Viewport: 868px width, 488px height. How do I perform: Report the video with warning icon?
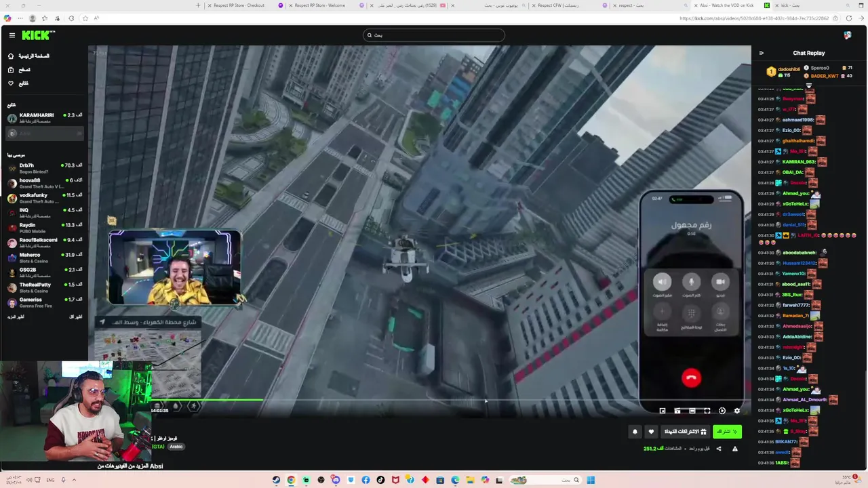click(x=734, y=449)
